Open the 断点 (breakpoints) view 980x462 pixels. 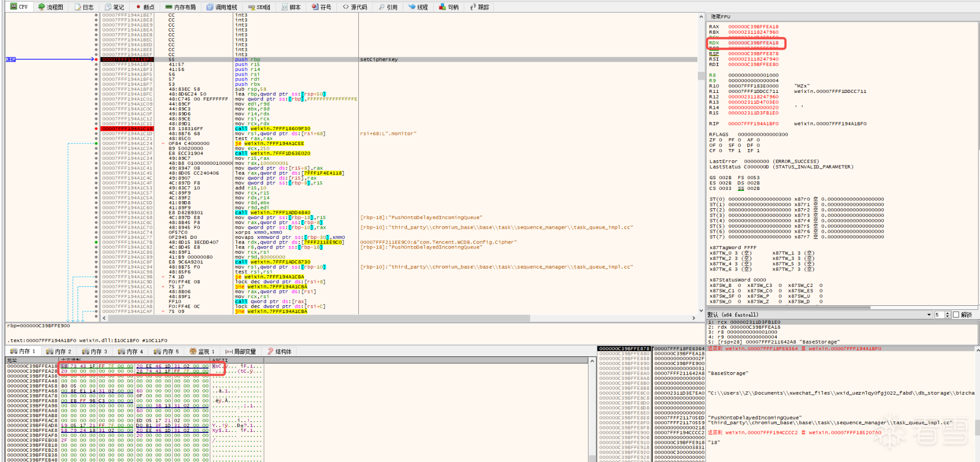coord(145,7)
